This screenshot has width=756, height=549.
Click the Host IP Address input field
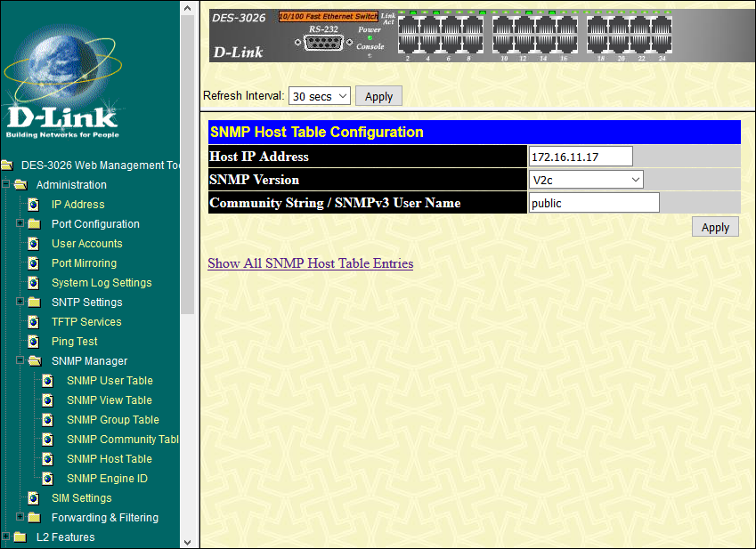coord(580,155)
